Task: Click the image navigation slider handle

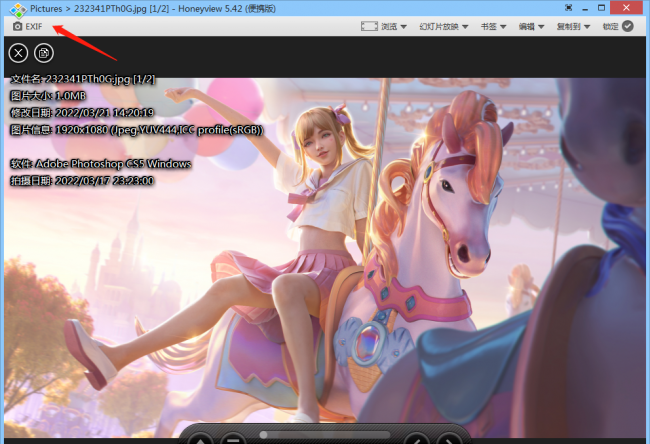Action: point(263,434)
